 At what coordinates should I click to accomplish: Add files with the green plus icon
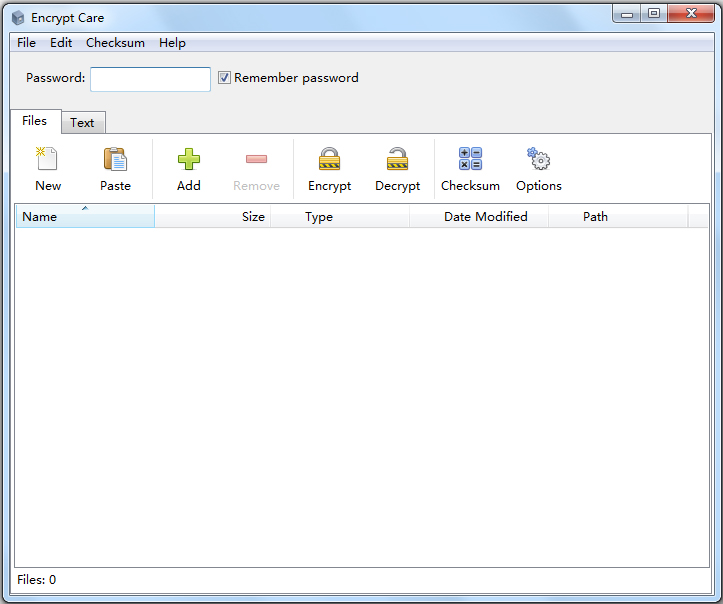(x=189, y=159)
